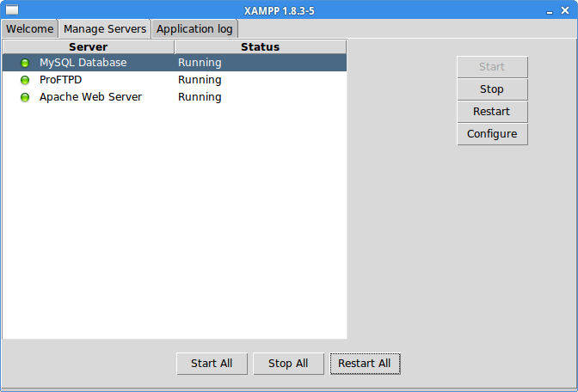
Task: Minimize the XAMPP window
Action: pos(550,12)
